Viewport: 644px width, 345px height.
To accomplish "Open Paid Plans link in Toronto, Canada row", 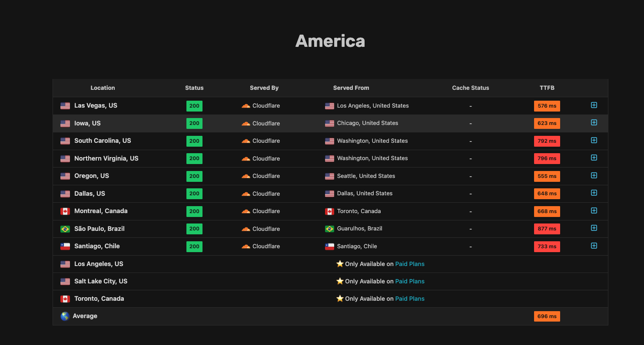I will [410, 299].
